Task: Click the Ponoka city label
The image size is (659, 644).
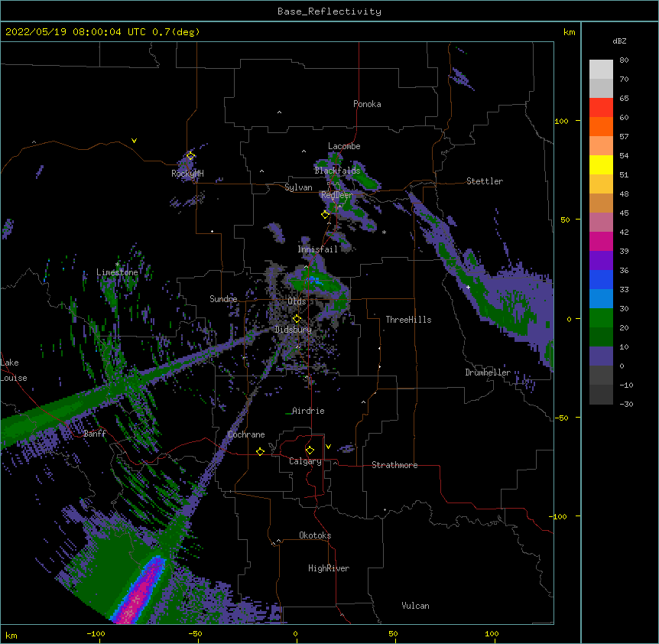Action: coord(367,104)
